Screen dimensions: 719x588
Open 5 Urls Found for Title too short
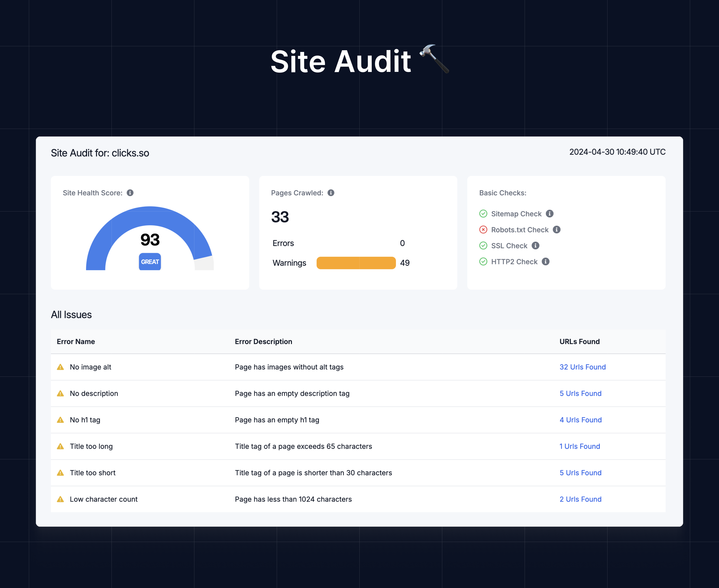coord(580,472)
